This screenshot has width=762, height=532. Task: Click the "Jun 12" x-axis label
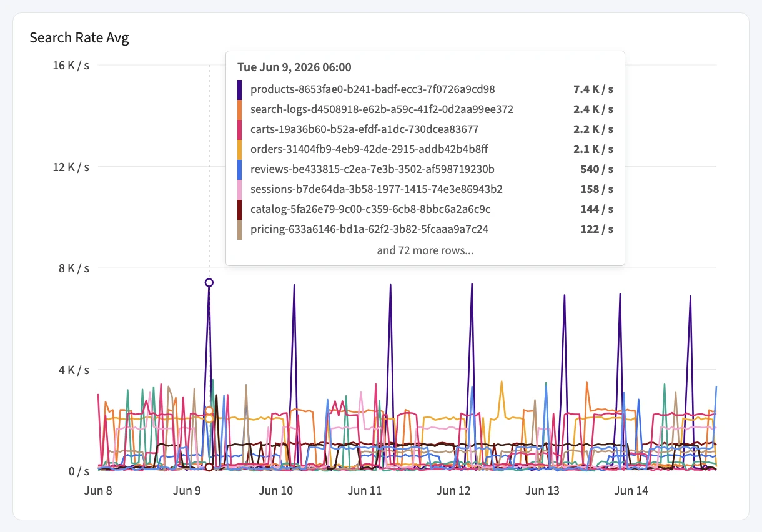coord(453,491)
